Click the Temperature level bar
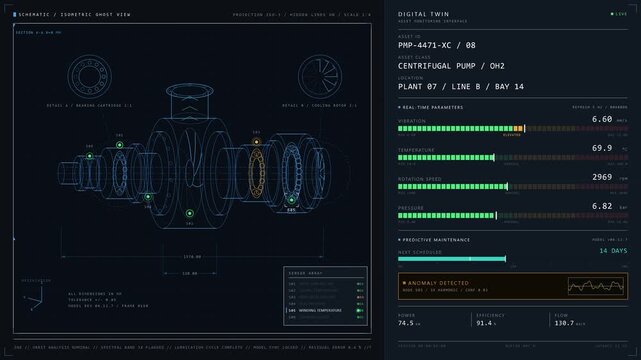 513,157
